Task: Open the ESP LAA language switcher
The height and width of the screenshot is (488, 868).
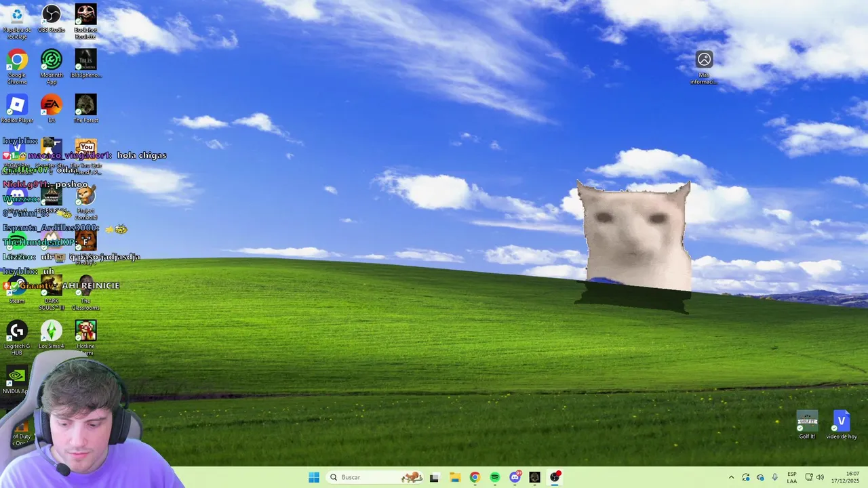Action: pos(792,477)
